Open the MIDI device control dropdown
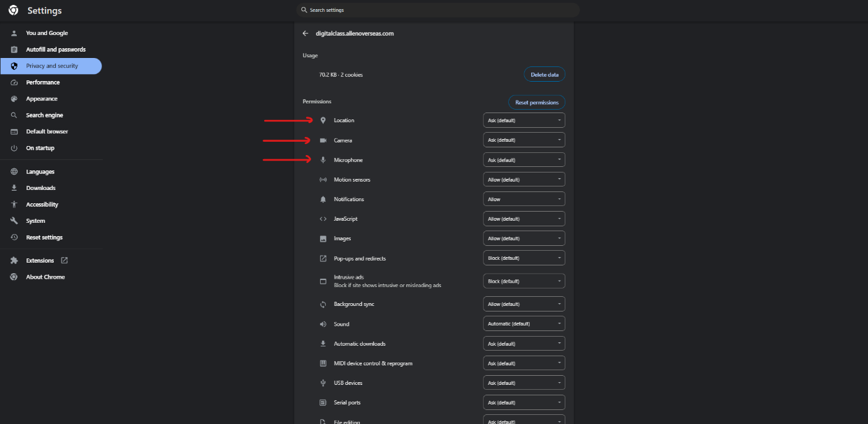868x424 pixels. coord(524,363)
